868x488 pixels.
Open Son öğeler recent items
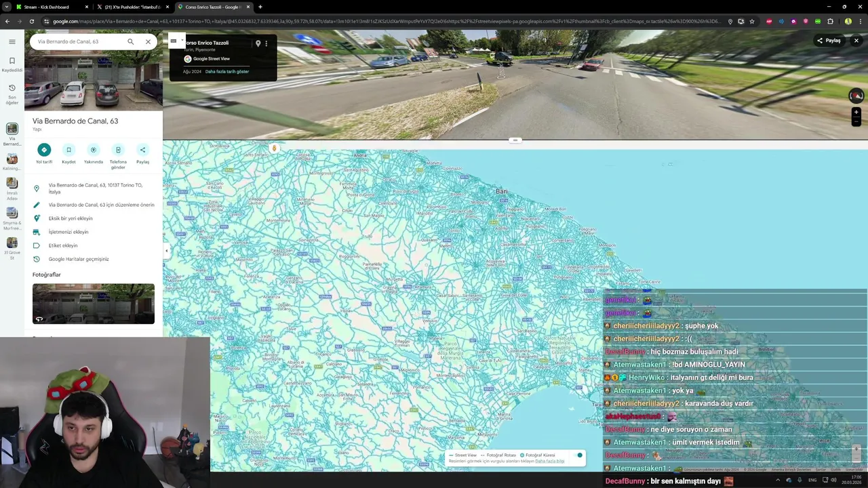(12, 94)
